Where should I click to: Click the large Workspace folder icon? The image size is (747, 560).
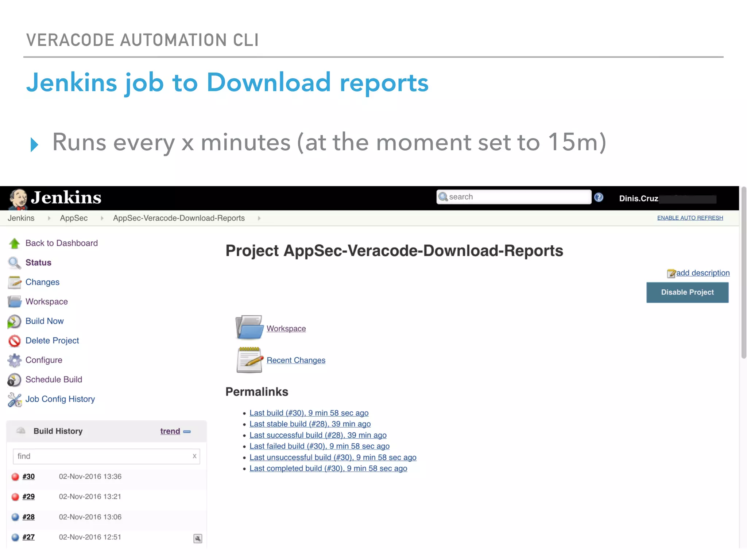coord(249,327)
